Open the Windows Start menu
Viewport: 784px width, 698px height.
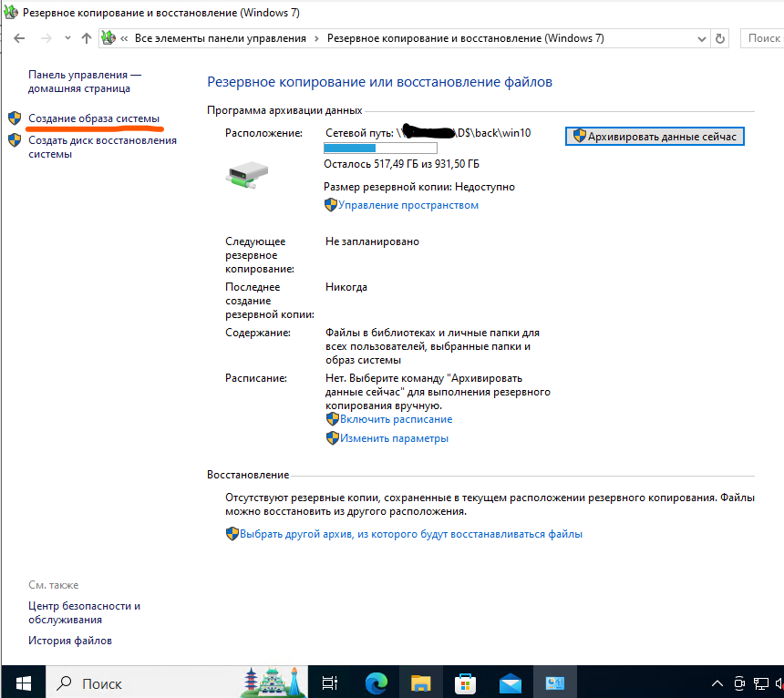[x=24, y=683]
